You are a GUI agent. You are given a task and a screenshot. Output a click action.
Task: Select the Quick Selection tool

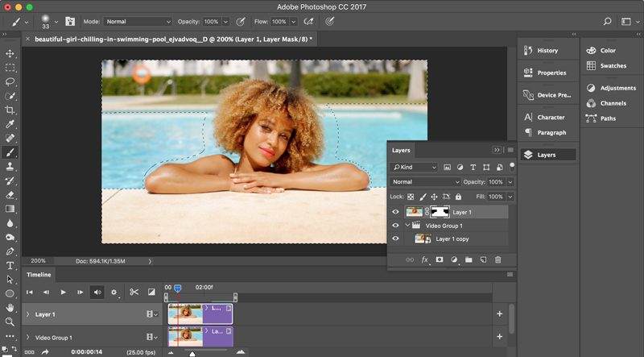[10, 96]
